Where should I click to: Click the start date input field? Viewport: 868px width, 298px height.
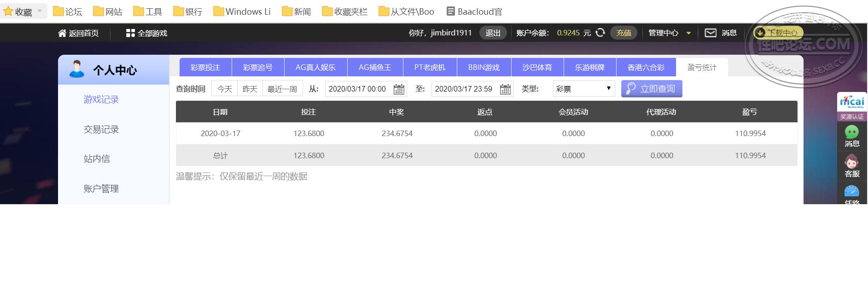pyautogui.click(x=357, y=89)
